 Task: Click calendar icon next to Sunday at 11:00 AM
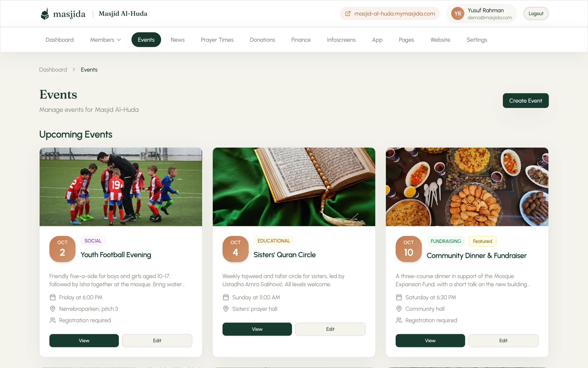tap(226, 297)
